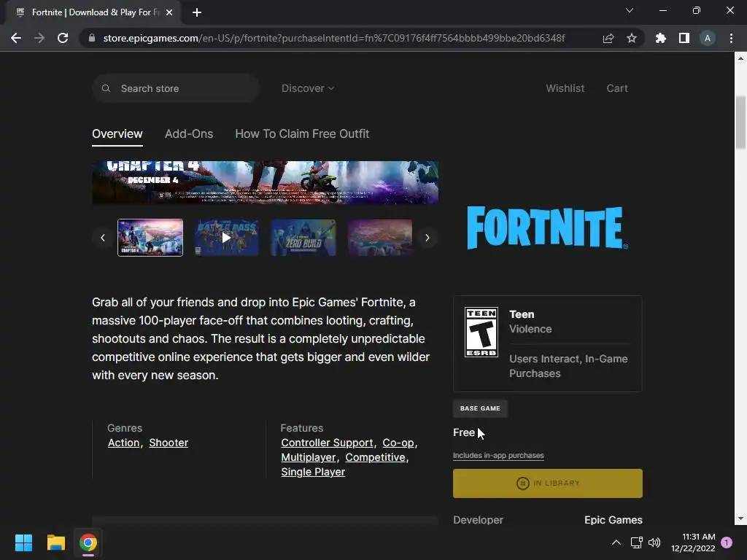Viewport: 747px width, 560px height.
Task: Open the Action genre link
Action: pos(123,443)
